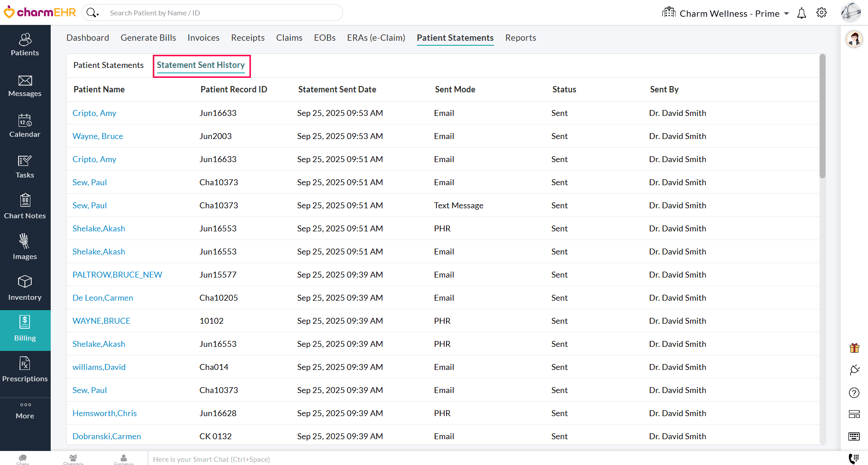Expand the More sidebar menu
Image resolution: width=868 pixels, height=465 pixels.
[x=25, y=410]
